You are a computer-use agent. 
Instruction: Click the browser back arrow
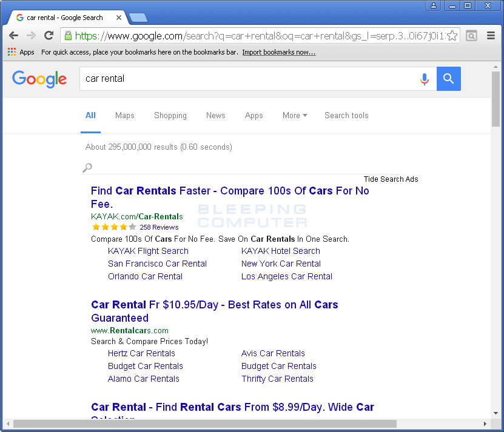(13, 36)
